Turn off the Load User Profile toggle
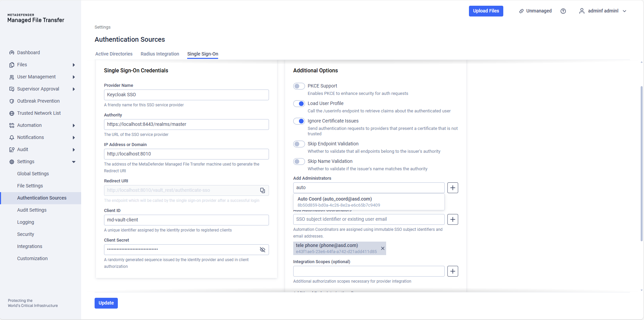This screenshot has width=644, height=320. pyautogui.click(x=299, y=104)
